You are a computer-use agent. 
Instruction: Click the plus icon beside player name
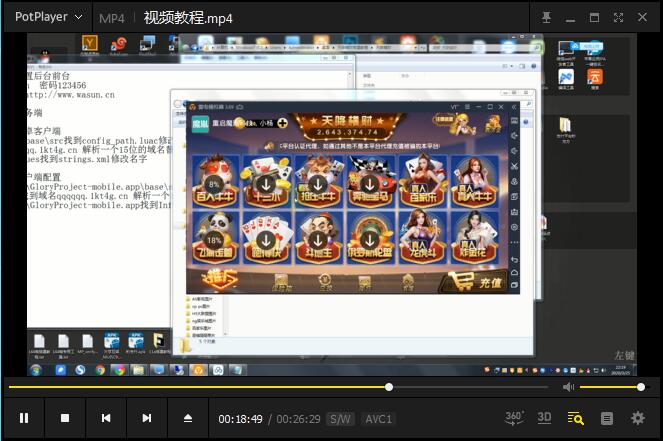[282, 123]
